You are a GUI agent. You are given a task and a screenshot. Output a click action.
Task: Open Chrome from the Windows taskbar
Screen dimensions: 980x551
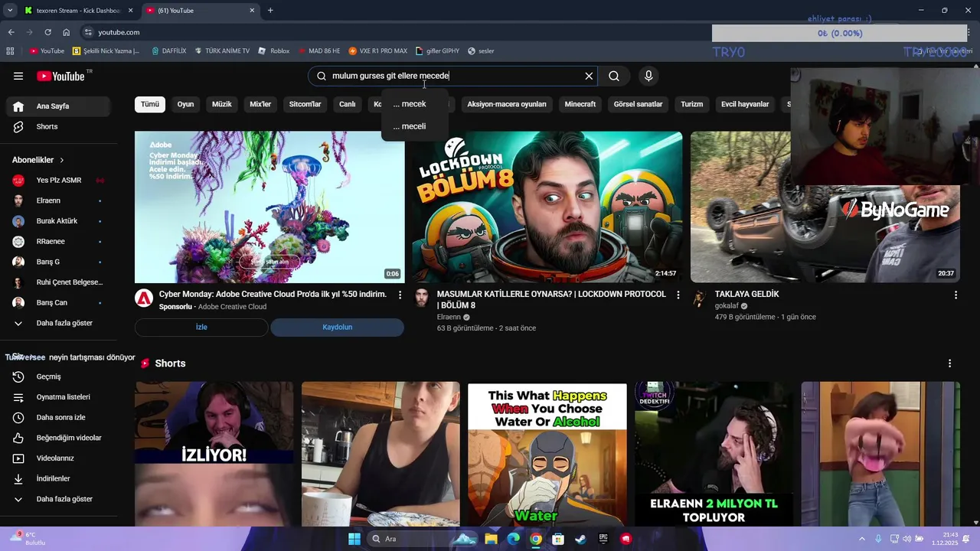(x=536, y=539)
